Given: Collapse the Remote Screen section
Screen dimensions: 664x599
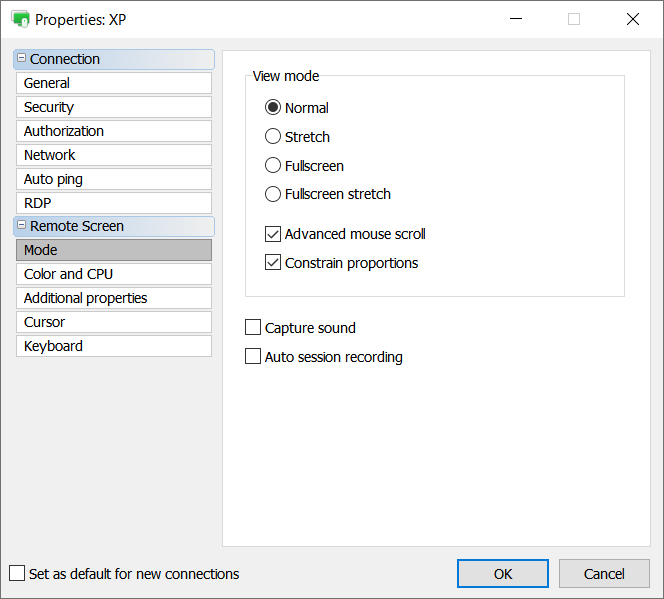Looking at the screenshot, I should point(22,226).
